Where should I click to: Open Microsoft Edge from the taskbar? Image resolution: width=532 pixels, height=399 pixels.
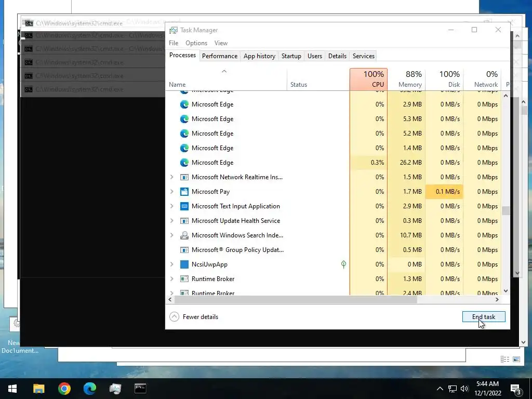tap(90, 389)
